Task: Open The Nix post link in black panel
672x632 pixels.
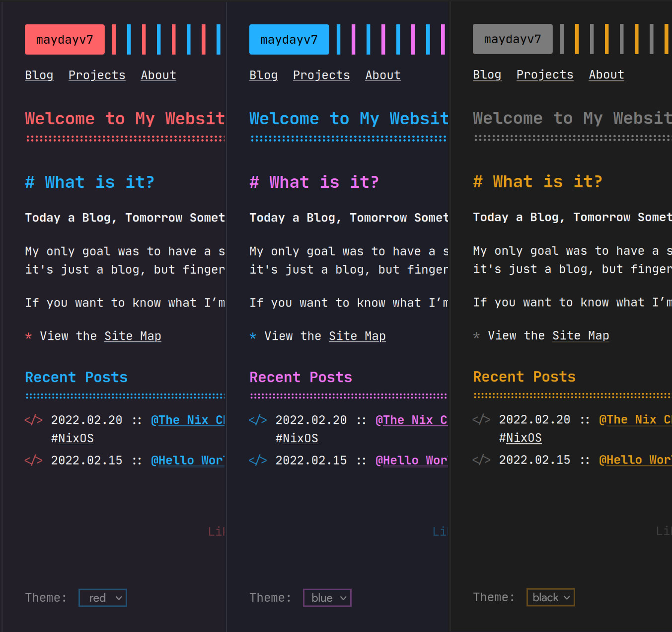Action: click(x=635, y=420)
